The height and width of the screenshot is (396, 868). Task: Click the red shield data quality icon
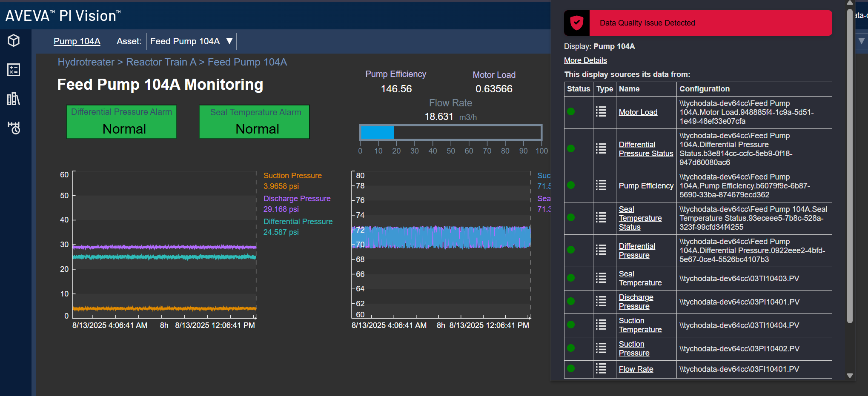[x=577, y=23]
